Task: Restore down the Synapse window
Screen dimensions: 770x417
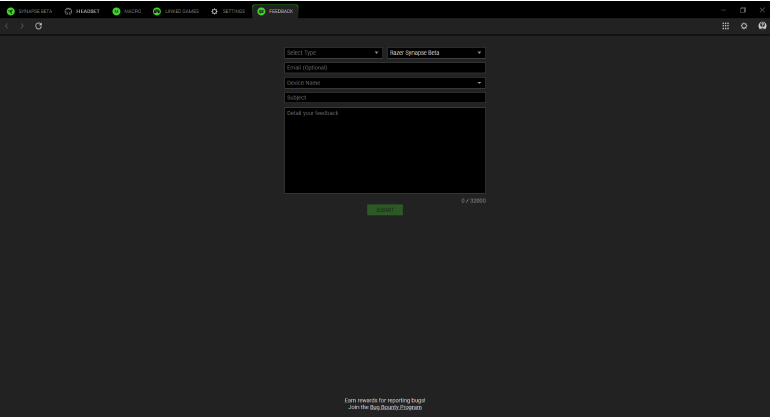Action: [743, 10]
